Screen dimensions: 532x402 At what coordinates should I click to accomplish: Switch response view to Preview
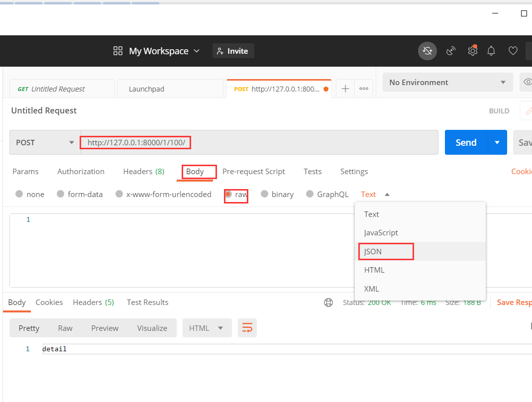(105, 328)
